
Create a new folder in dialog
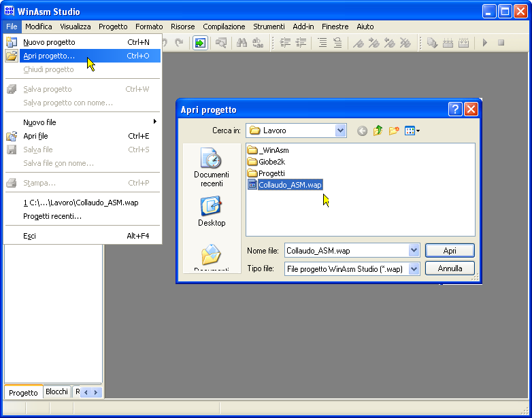click(x=394, y=130)
